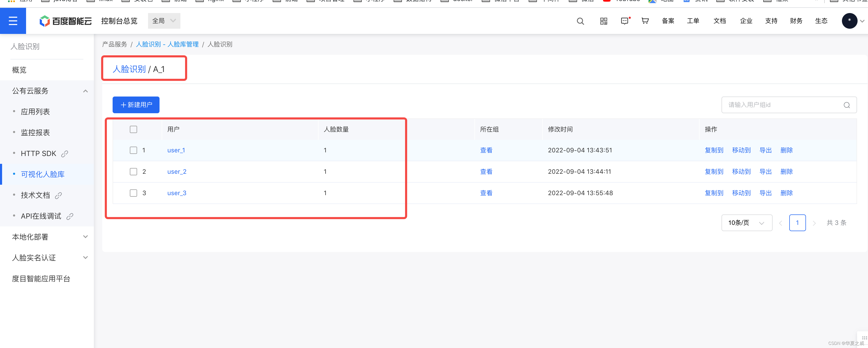Image resolution: width=868 pixels, height=348 pixels.
Task: Click the 2022-09-04 13:44:11 timestamp cell
Action: click(579, 172)
